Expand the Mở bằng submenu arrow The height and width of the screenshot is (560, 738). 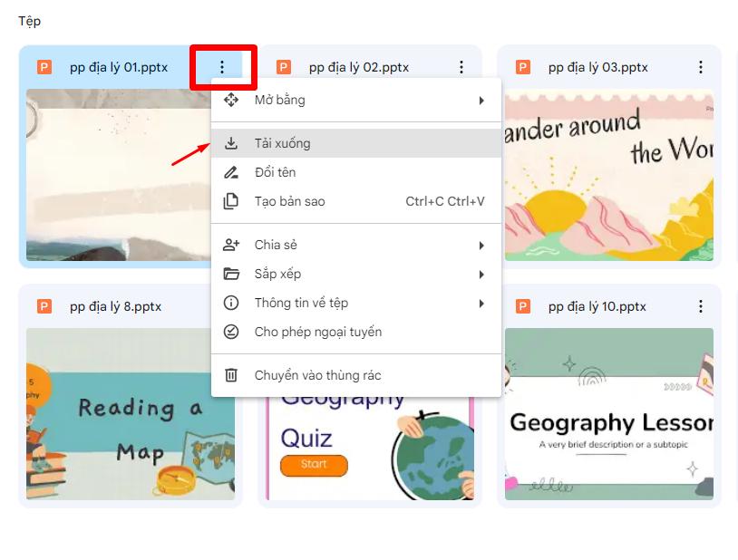[x=481, y=100]
